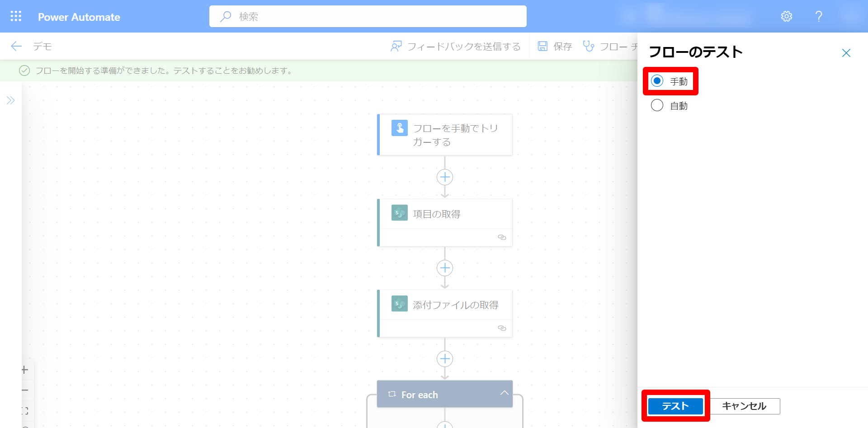The height and width of the screenshot is (428, 868).
Task: Click the link icon on 項目の取得 card
Action: 502,237
